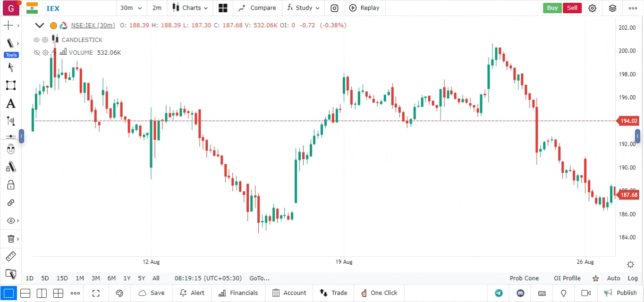Select the text annotation tool
The height and width of the screenshot is (302, 644).
[x=10, y=104]
